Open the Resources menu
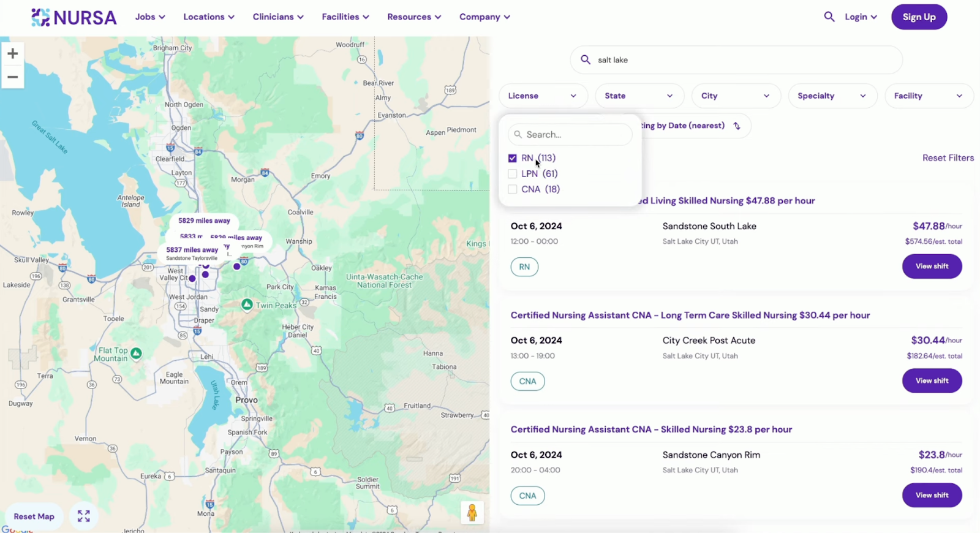Image resolution: width=980 pixels, height=533 pixels. coord(414,17)
